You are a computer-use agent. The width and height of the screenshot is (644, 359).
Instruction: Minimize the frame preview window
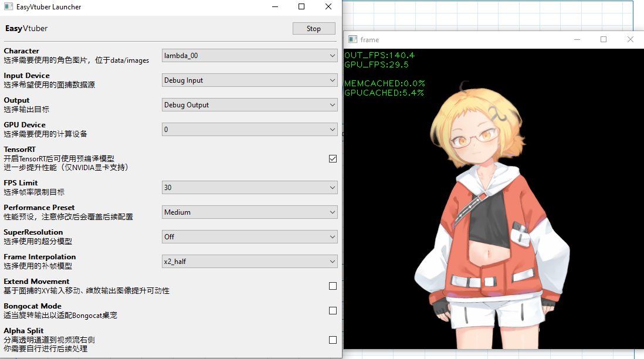coord(577,39)
